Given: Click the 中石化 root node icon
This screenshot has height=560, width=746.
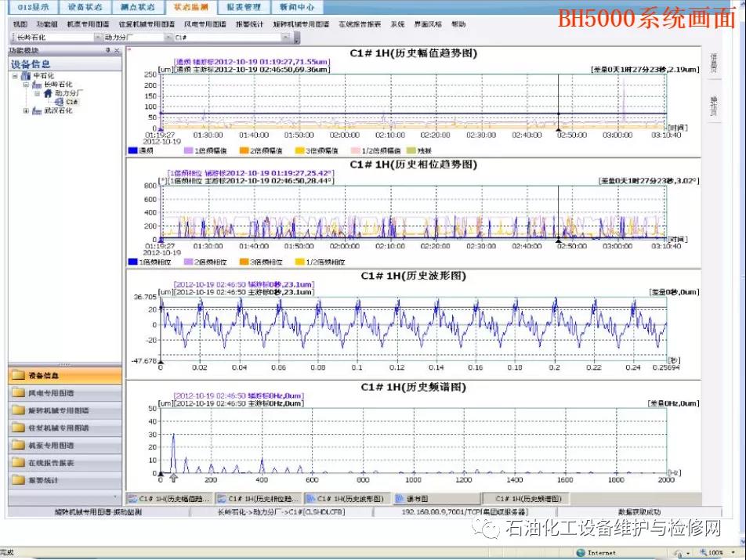Looking at the screenshot, I should tap(27, 76).
